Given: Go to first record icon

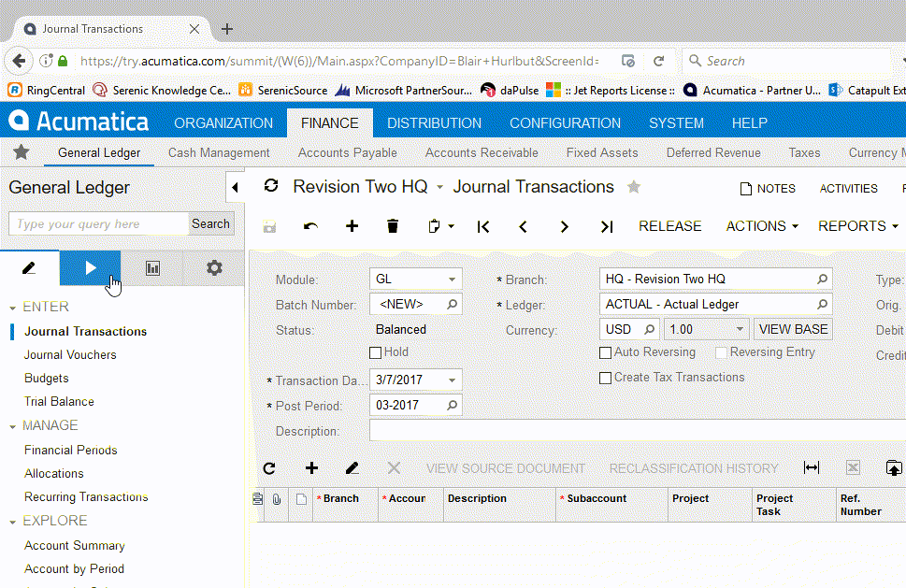Looking at the screenshot, I should [x=483, y=226].
